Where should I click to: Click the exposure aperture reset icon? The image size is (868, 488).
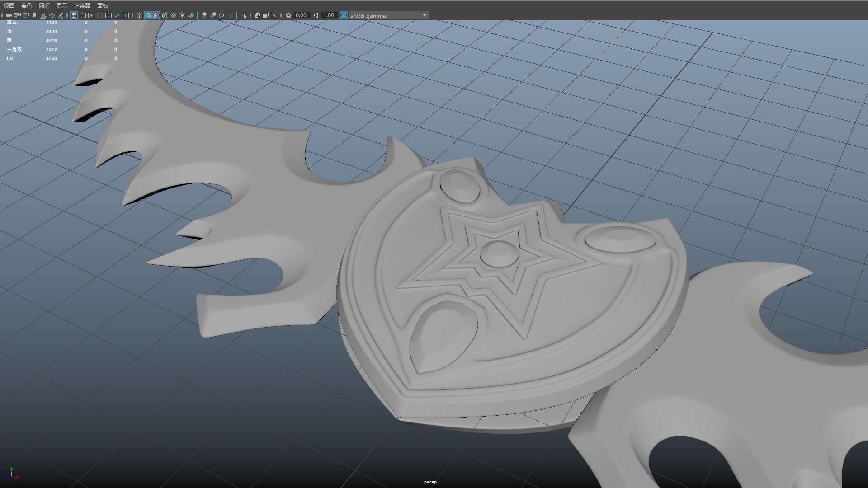coord(288,15)
